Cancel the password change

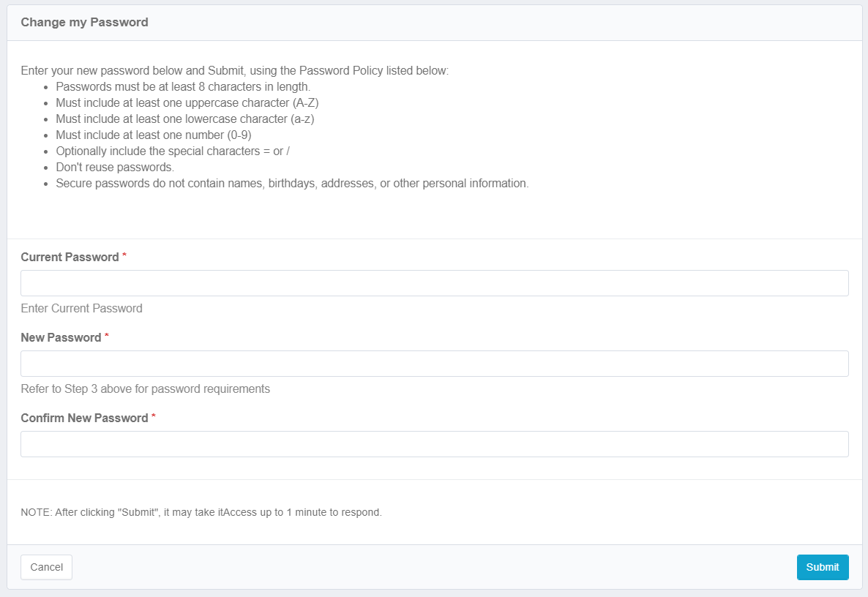tap(47, 567)
